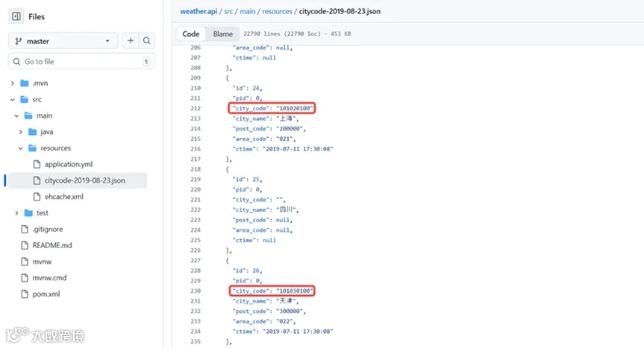The height and width of the screenshot is (348, 644).
Task: Select the .mvn folder icon
Action: [x=25, y=83]
